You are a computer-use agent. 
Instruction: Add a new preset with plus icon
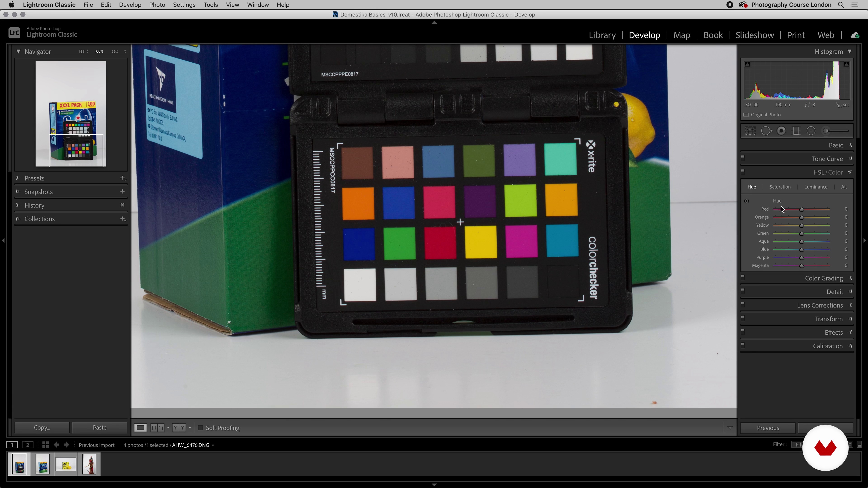click(123, 178)
